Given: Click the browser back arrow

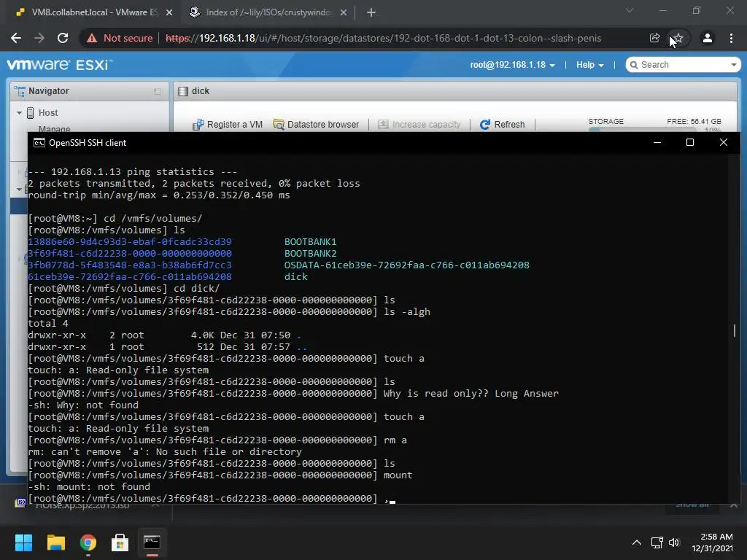Looking at the screenshot, I should 16,38.
